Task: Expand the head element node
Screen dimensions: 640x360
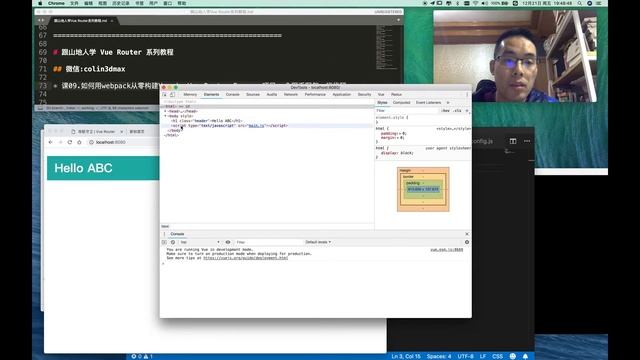Action: click(x=165, y=111)
